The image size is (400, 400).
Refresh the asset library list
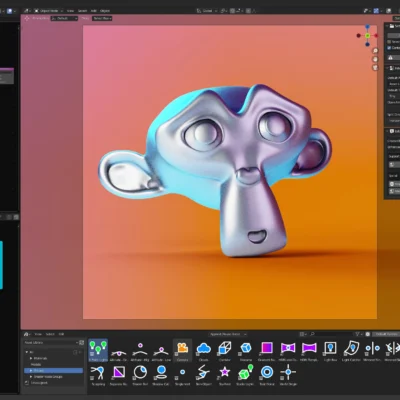click(82, 342)
